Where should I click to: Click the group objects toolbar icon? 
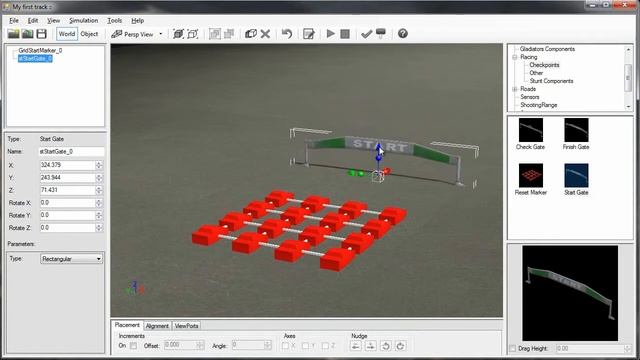215,34
